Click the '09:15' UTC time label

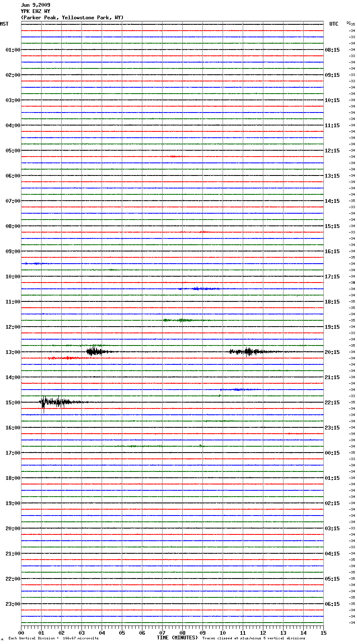coord(332,75)
